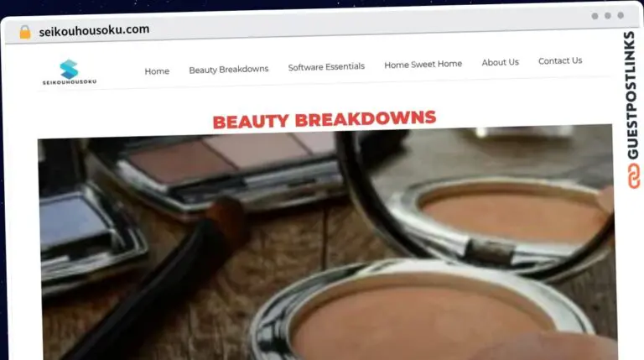Click the orange padlock security icon
This screenshot has width=644, height=360.
tap(25, 32)
